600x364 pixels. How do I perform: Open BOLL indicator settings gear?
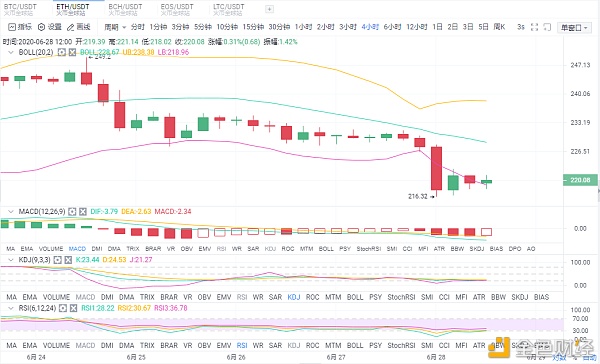(x=62, y=52)
